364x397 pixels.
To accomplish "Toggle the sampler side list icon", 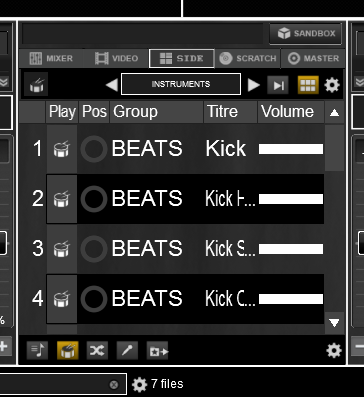I will point(68,351).
